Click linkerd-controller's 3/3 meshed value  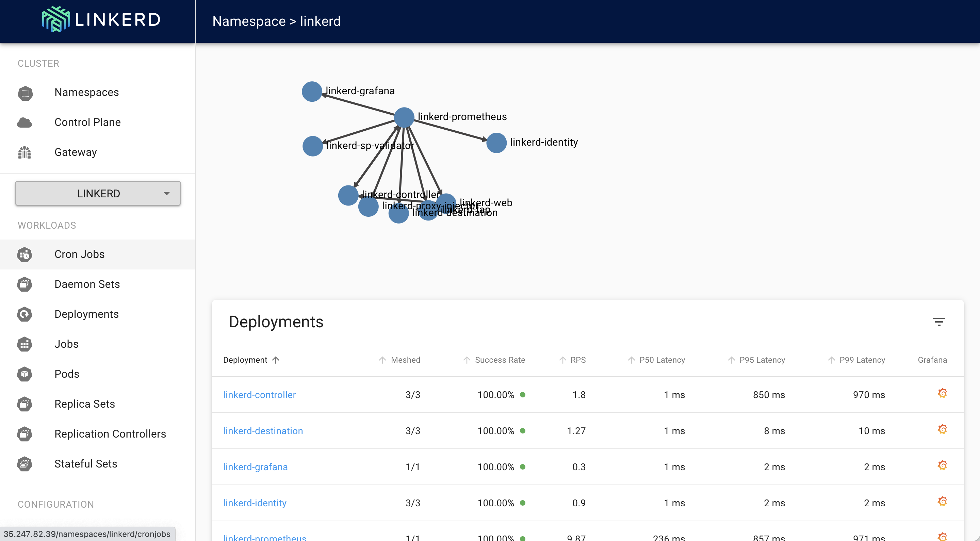click(x=413, y=395)
